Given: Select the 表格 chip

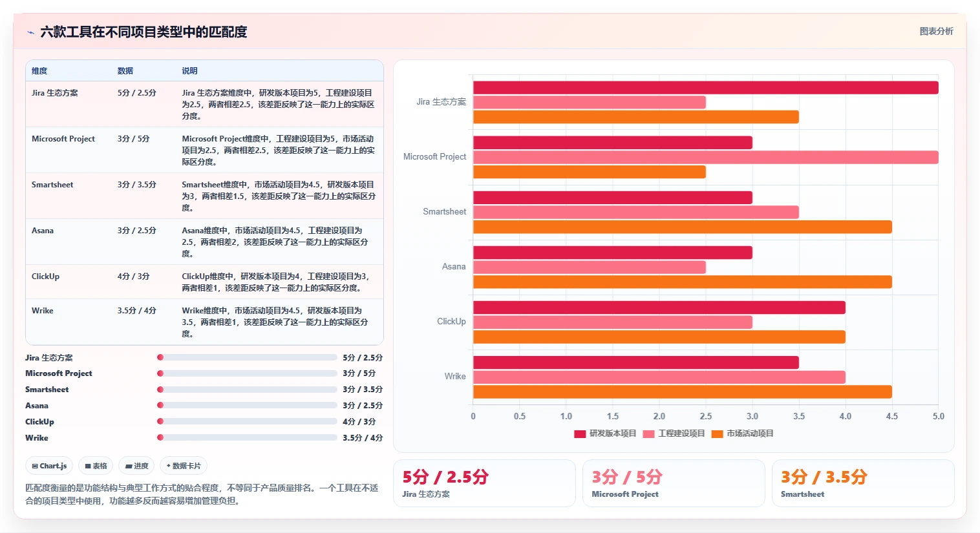Looking at the screenshot, I should 96,466.
